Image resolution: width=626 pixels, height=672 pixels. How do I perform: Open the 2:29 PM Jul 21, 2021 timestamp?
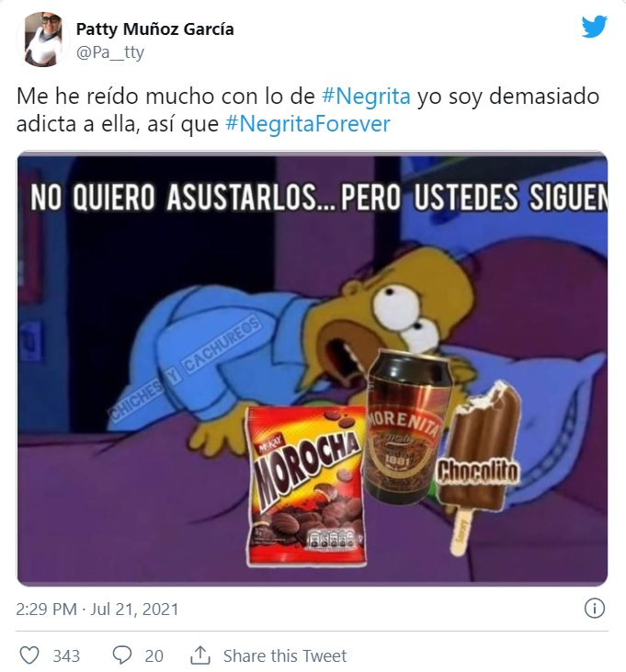(97, 609)
